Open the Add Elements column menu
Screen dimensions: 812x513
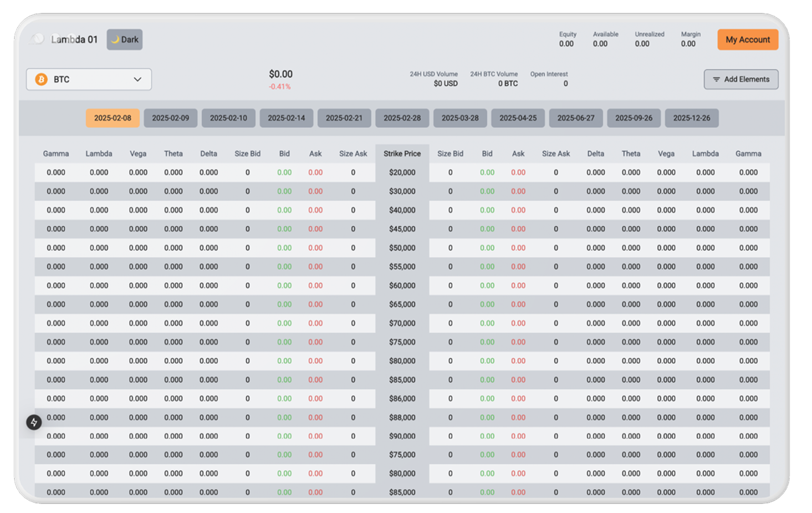(x=740, y=79)
